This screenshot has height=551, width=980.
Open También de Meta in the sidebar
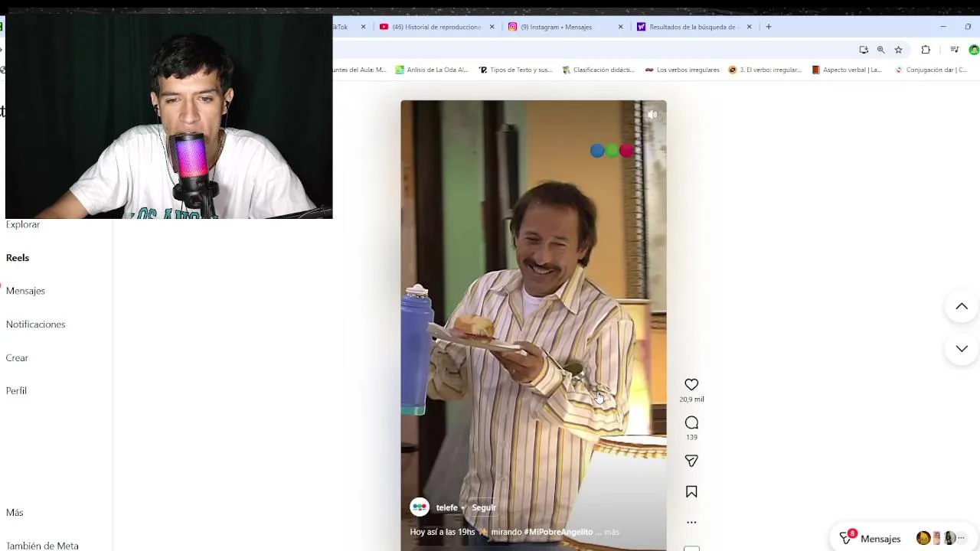point(42,546)
